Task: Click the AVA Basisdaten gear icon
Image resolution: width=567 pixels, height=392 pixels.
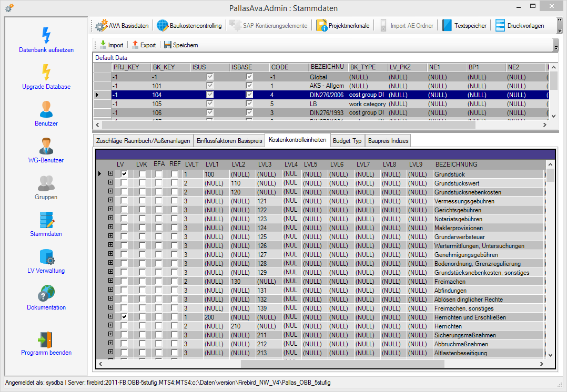Action: pyautogui.click(x=102, y=25)
